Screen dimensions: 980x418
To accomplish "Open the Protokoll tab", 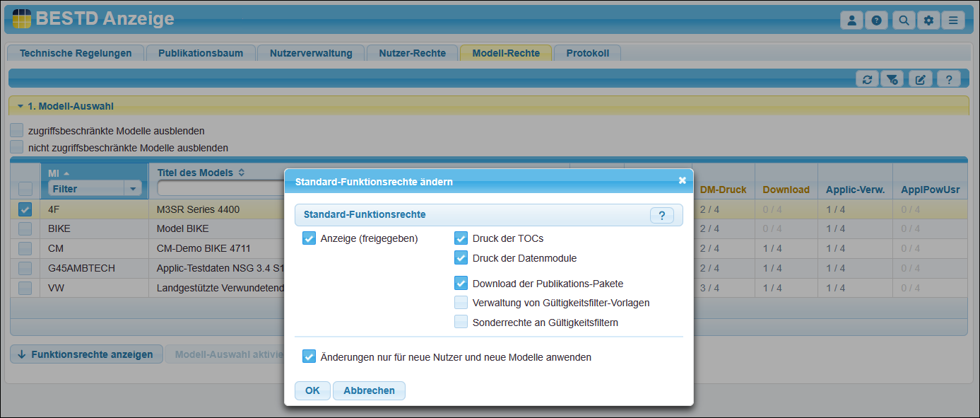I will [587, 53].
